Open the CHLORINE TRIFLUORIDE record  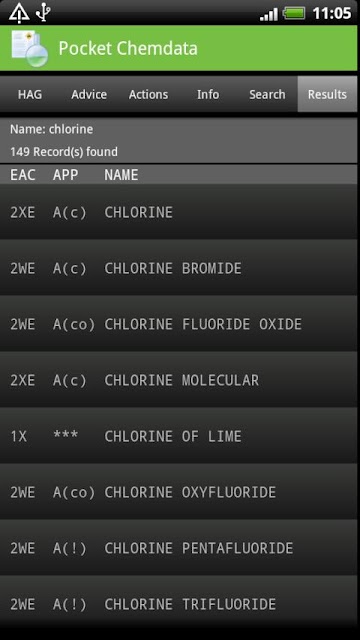(178, 604)
